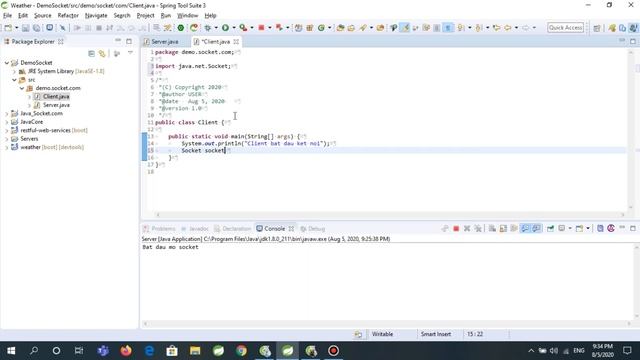Close the Client.java editor tab
640x360 pixels.
[236, 42]
